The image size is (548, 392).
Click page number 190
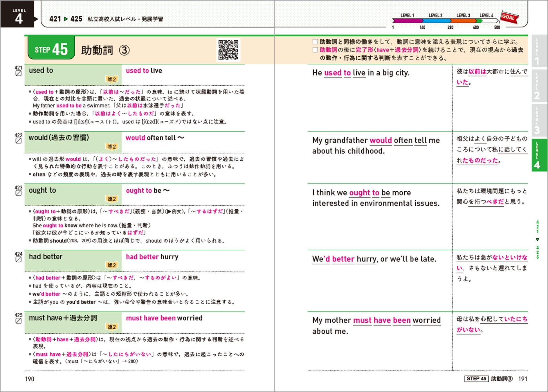point(30,379)
